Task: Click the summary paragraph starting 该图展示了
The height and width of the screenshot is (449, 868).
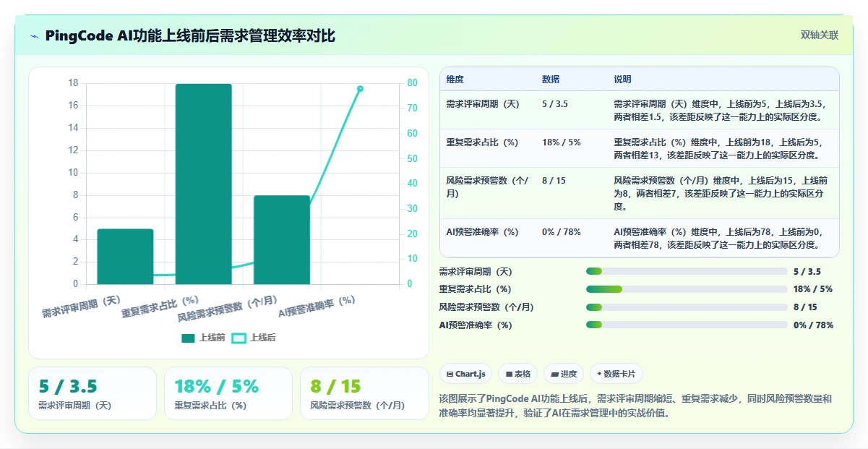Action: click(636, 406)
